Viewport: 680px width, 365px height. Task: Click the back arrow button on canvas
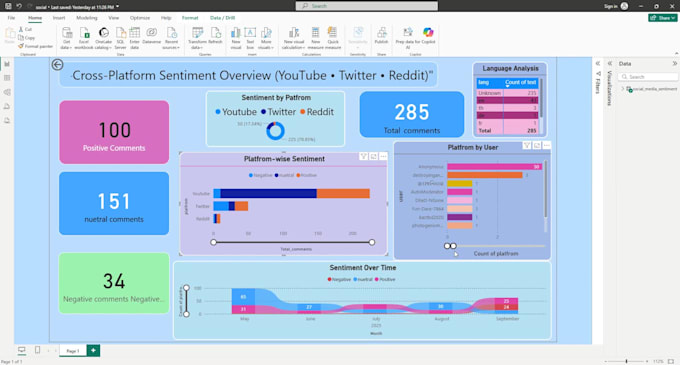pos(57,65)
